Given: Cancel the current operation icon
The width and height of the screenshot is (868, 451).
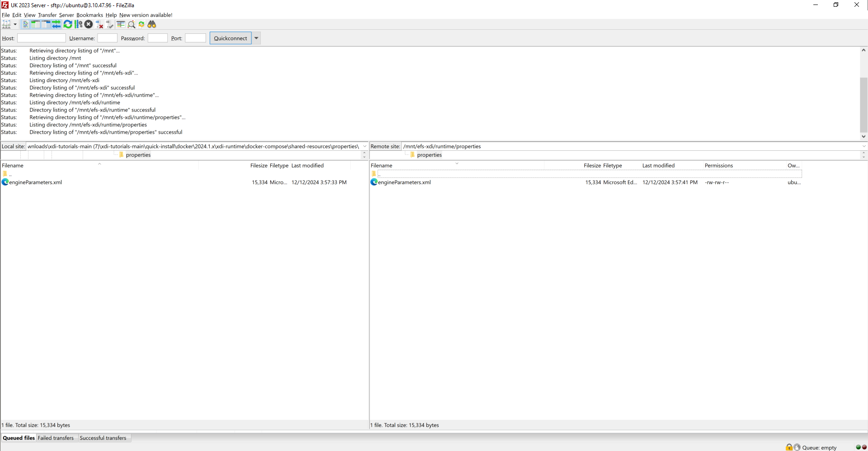Looking at the screenshot, I should coord(89,24).
